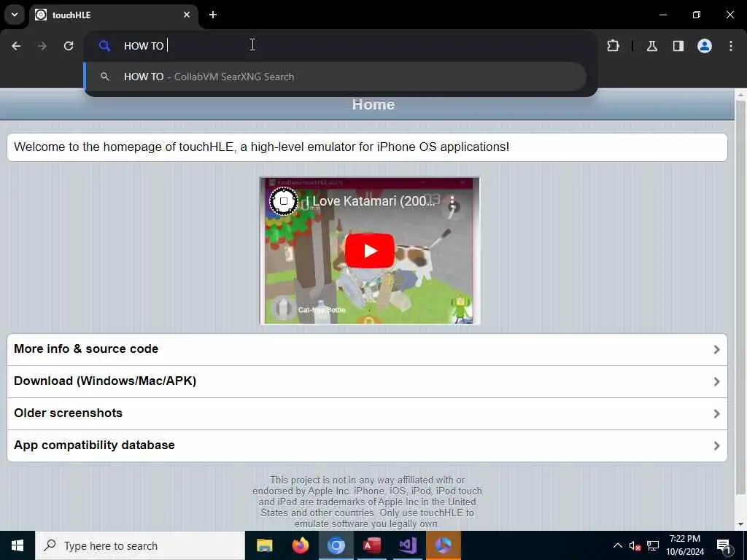Select the touchHLE browser tab
Image resolution: width=747 pixels, height=560 pixels.
(113, 15)
